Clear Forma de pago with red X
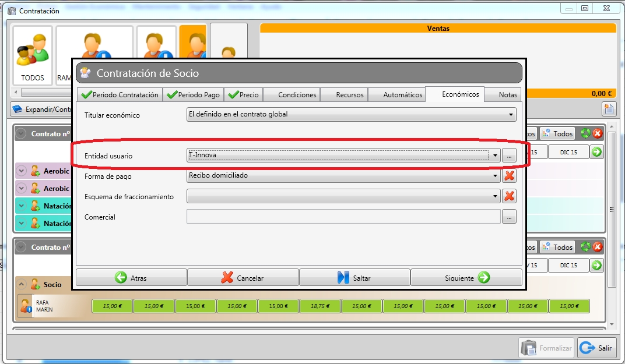 [509, 176]
